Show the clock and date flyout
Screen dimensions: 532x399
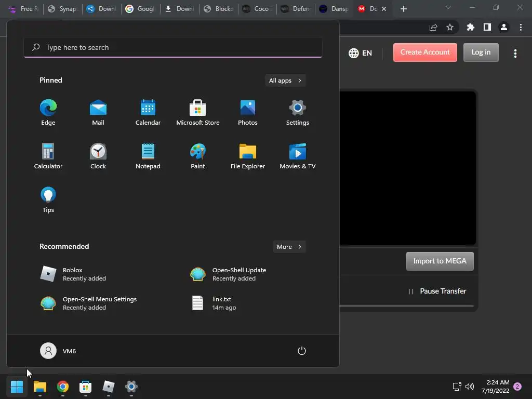point(495,387)
